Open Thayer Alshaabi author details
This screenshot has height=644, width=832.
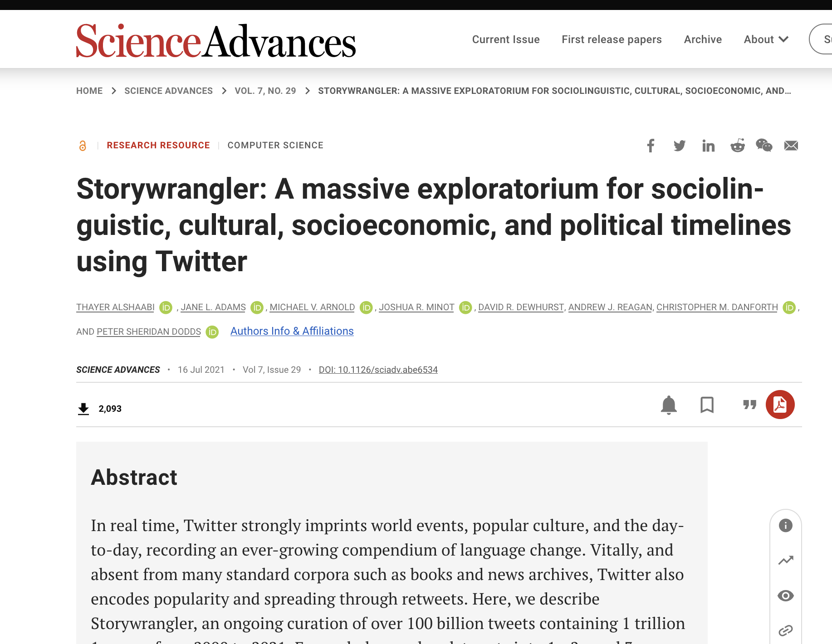[115, 307]
